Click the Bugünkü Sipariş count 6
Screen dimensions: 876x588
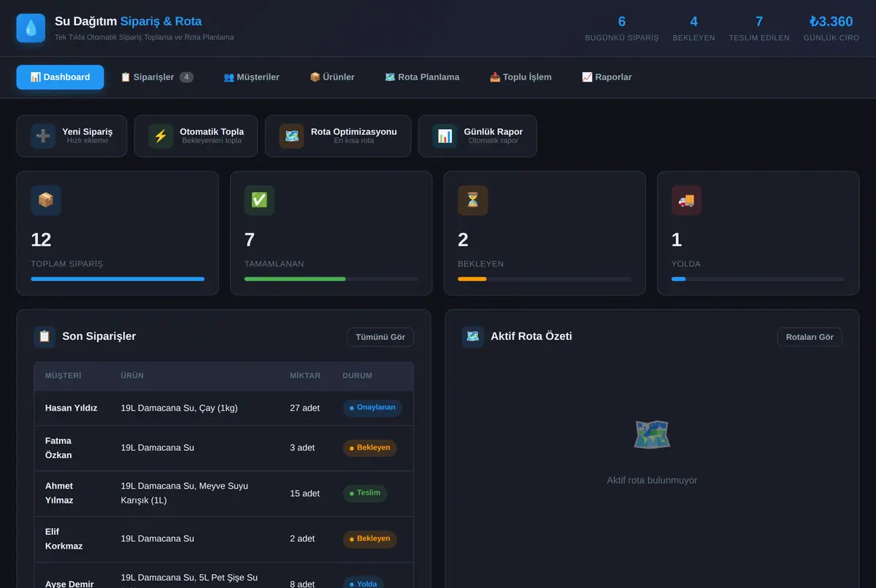622,22
